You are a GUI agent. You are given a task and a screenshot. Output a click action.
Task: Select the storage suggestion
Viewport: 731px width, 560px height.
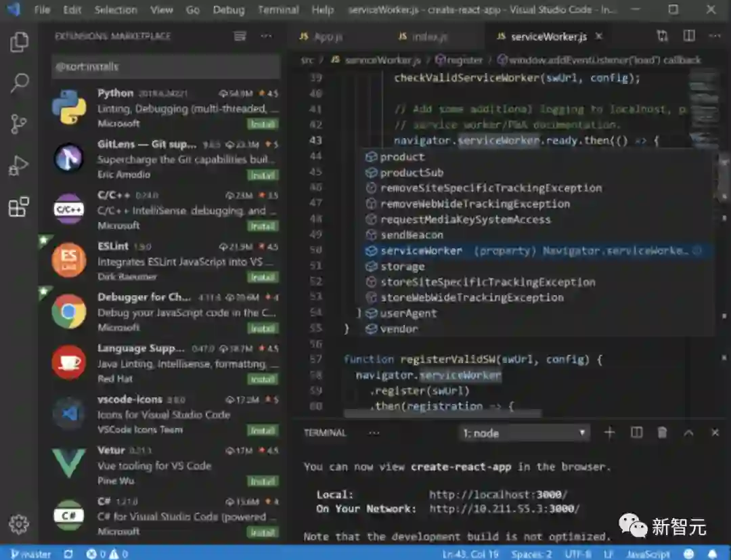point(534,267)
